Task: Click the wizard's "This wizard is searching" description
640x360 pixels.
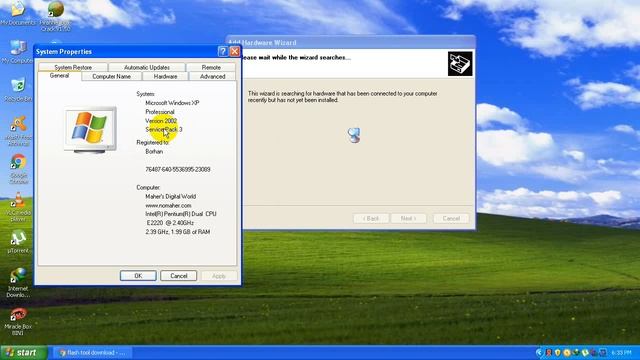Action: (343, 97)
